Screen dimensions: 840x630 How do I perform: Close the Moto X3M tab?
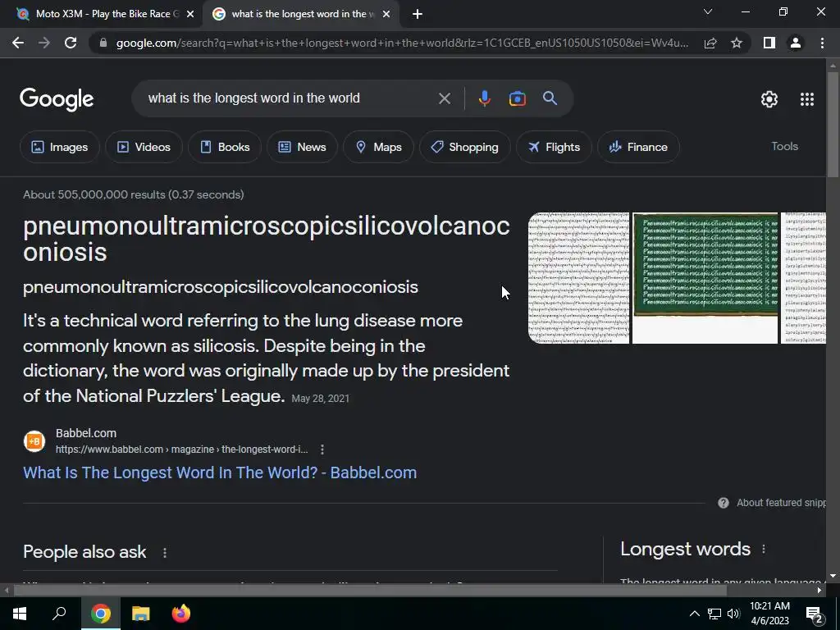point(190,14)
